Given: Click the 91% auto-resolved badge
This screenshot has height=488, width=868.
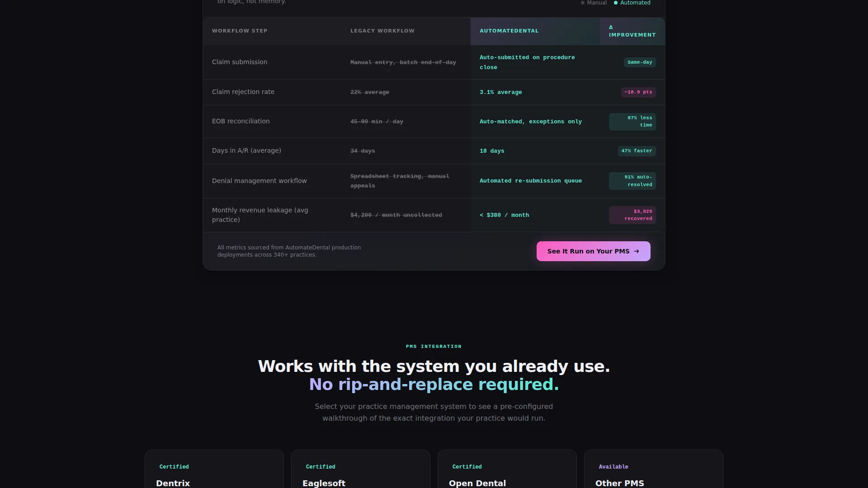Looking at the screenshot, I should 632,181.
